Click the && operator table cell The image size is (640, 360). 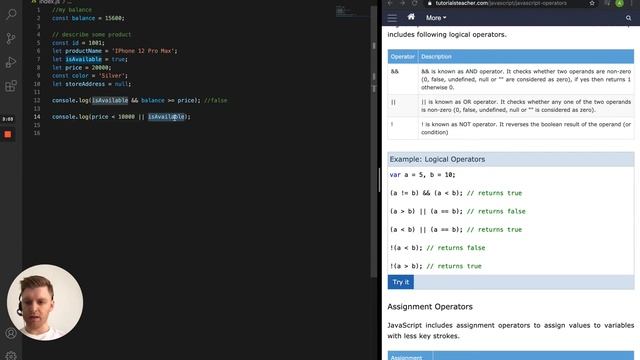click(403, 79)
